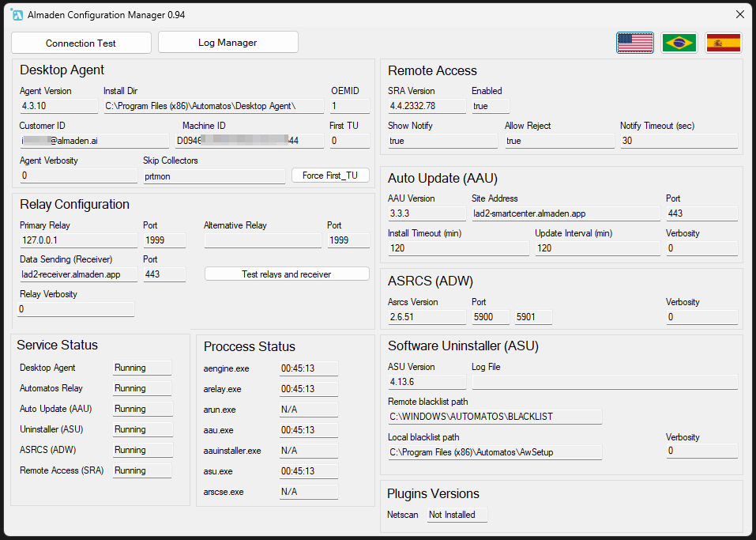Click the Show Notify value field
756x540 pixels.
click(442, 140)
